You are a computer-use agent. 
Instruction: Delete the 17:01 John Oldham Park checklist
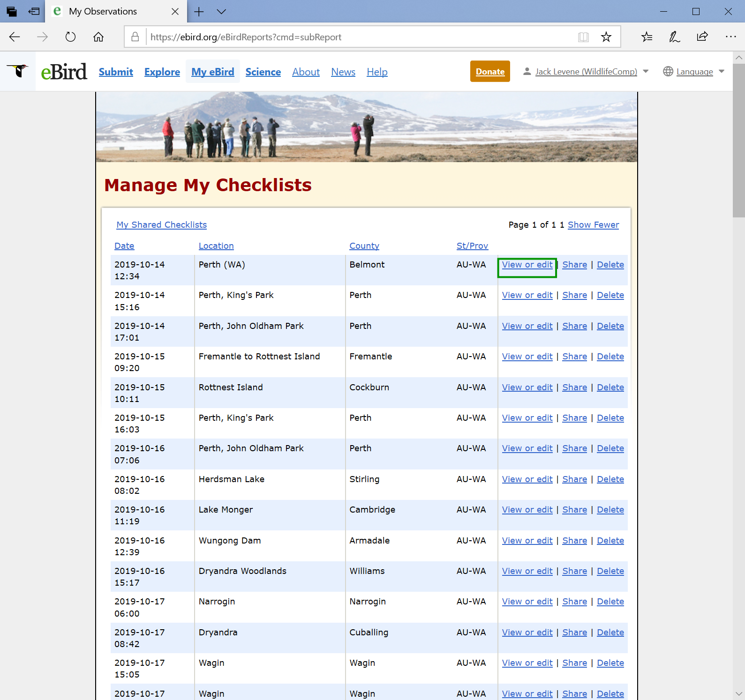coord(610,326)
